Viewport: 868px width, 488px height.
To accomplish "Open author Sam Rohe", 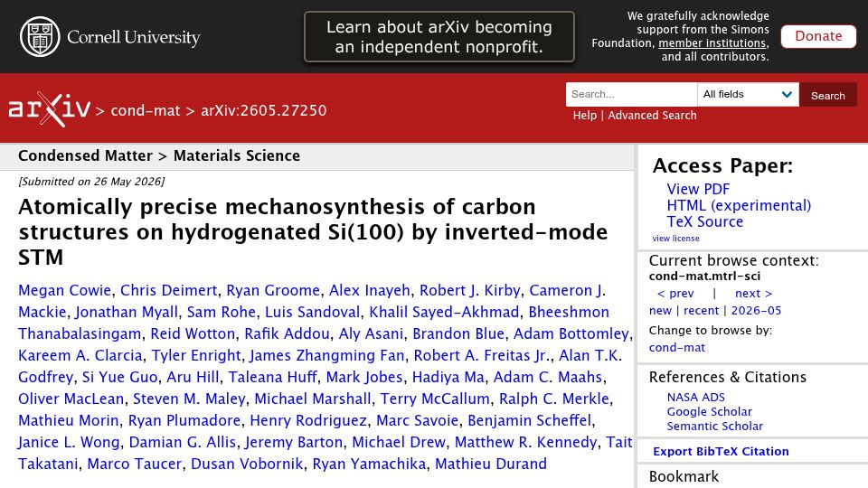I will (x=222, y=312).
